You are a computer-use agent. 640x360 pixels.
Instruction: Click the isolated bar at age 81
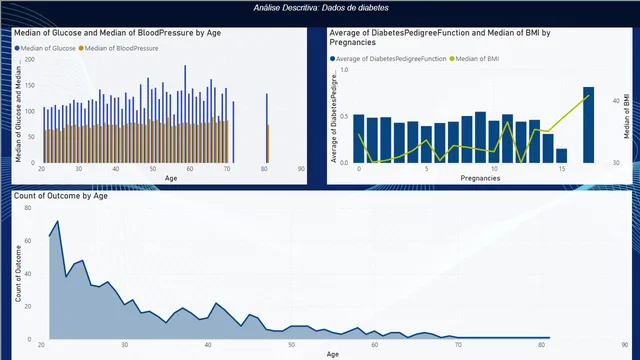click(x=268, y=128)
